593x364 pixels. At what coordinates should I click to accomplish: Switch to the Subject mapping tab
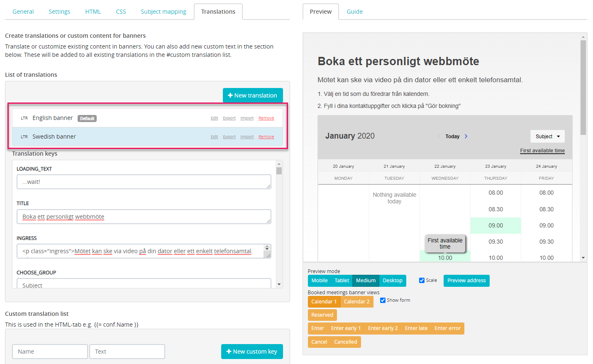[x=163, y=12]
